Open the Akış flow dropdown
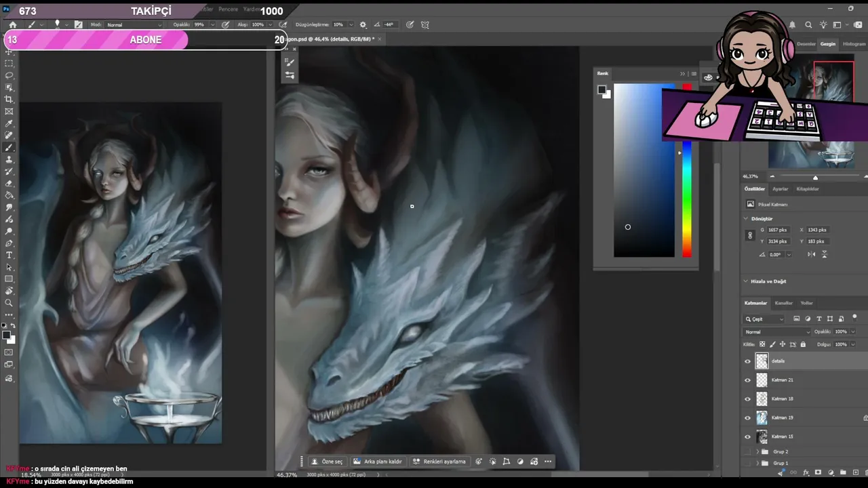The image size is (868, 488). (x=269, y=25)
